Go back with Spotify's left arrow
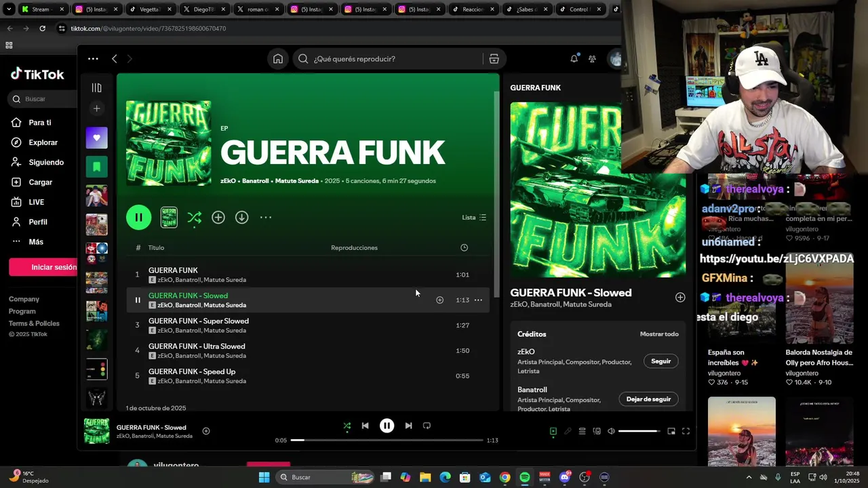The width and height of the screenshot is (868, 488). pyautogui.click(x=114, y=59)
